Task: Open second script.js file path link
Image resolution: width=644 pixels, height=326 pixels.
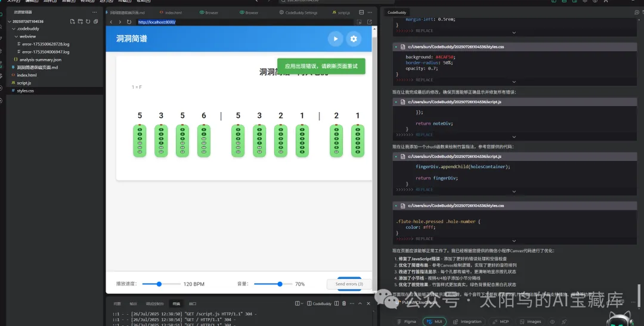Action: pyautogui.click(x=454, y=156)
